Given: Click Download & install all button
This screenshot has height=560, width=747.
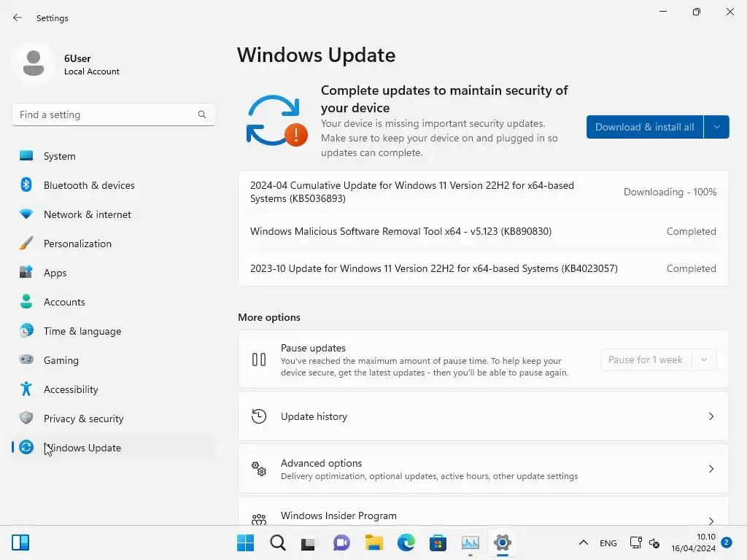Looking at the screenshot, I should 645,127.
